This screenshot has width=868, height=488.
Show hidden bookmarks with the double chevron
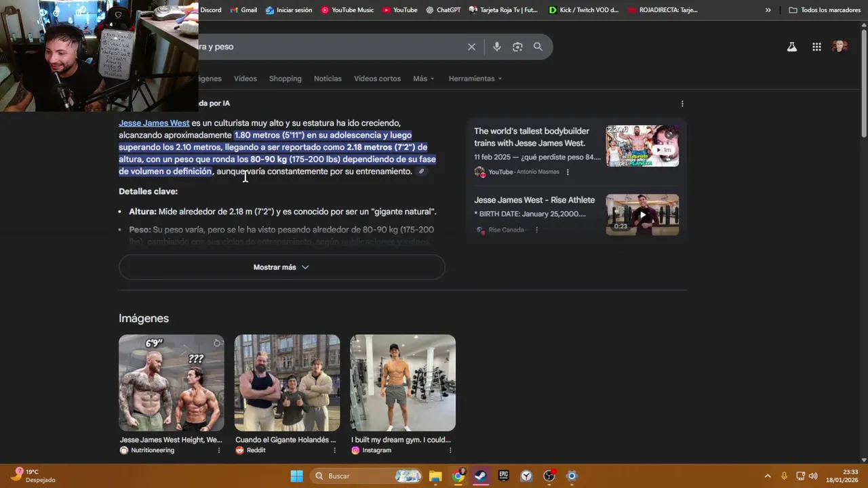tap(768, 10)
